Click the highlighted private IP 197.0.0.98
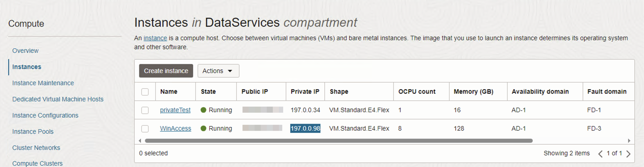The width and height of the screenshot is (644, 167). pyautogui.click(x=305, y=128)
